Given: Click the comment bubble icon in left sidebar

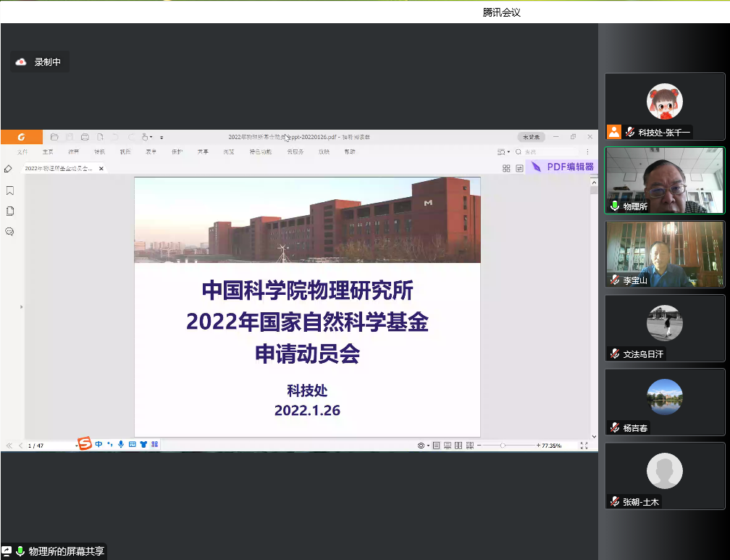Looking at the screenshot, I should [9, 231].
